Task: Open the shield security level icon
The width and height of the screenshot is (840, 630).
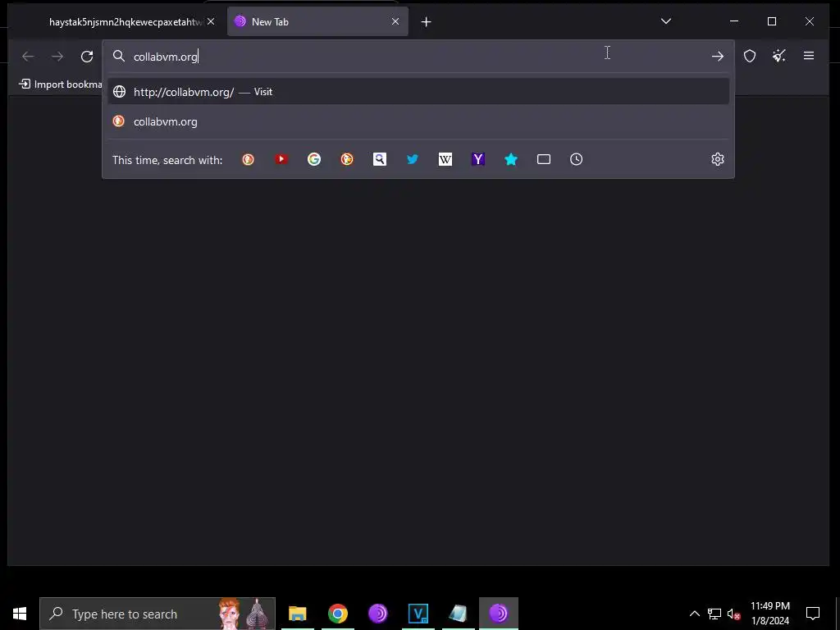Action: (750, 56)
